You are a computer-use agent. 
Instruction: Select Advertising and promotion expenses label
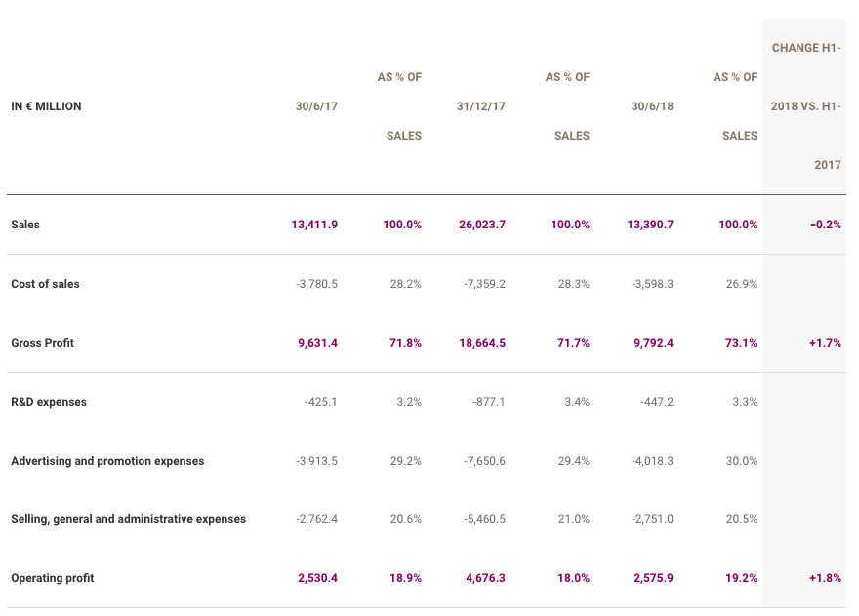point(107,461)
